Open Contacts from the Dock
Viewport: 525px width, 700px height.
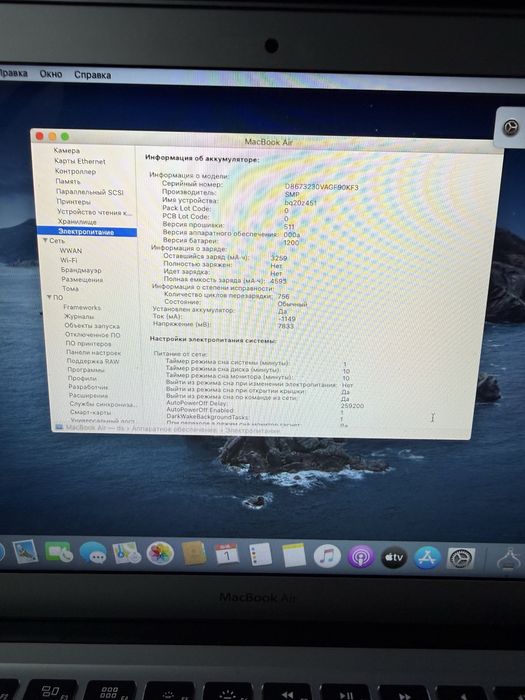(194, 554)
